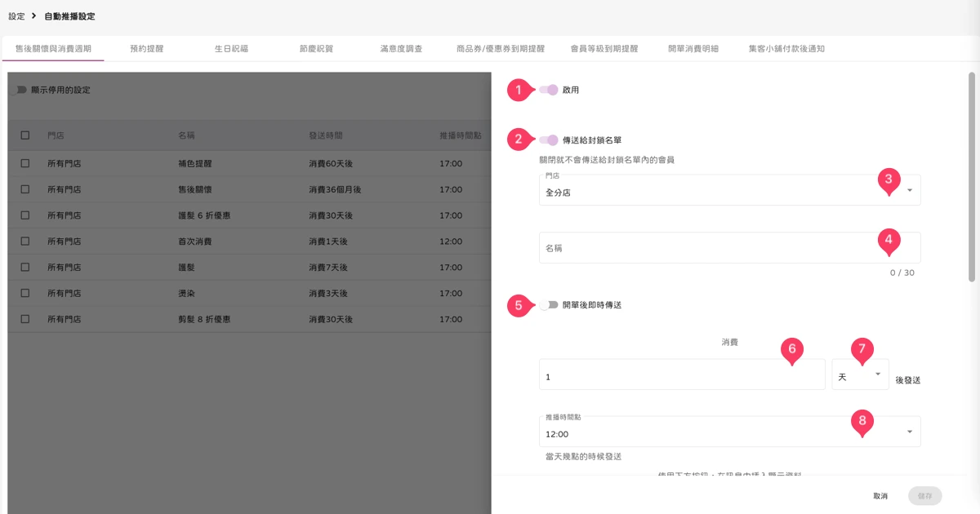
Task: Switch to 會員等級到期提醒 tab
Action: pyautogui.click(x=604, y=49)
